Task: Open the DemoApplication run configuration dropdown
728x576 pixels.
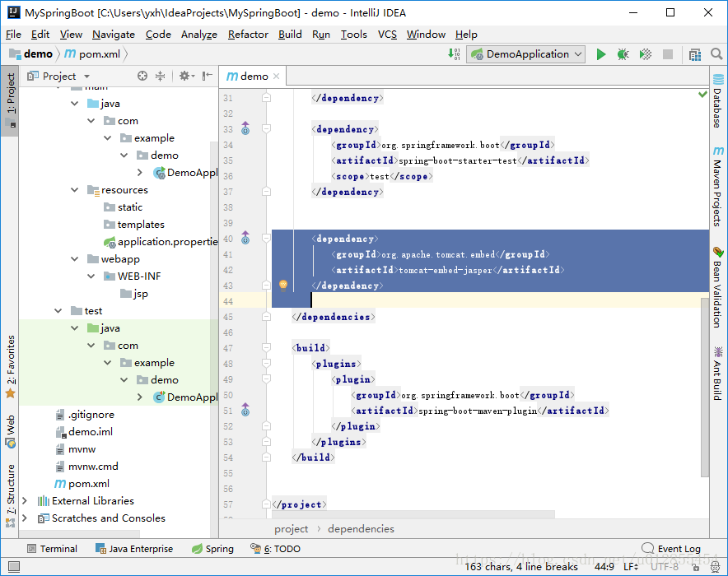Action: click(x=525, y=54)
